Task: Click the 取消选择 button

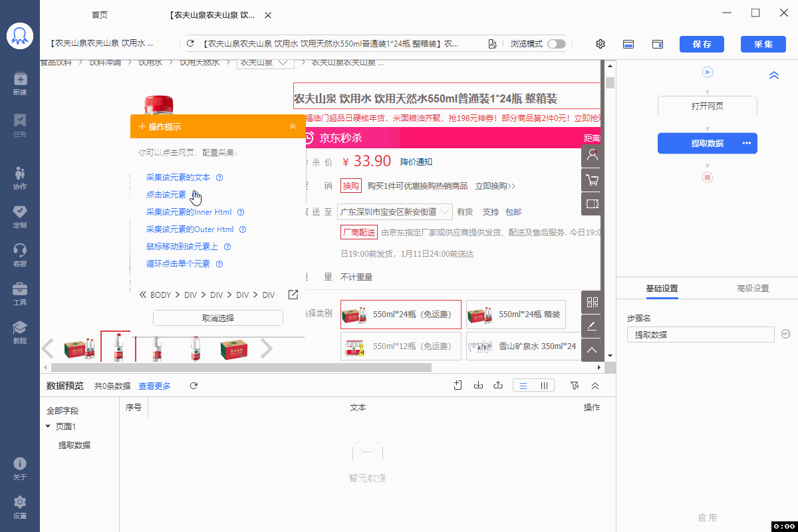Action: point(218,318)
